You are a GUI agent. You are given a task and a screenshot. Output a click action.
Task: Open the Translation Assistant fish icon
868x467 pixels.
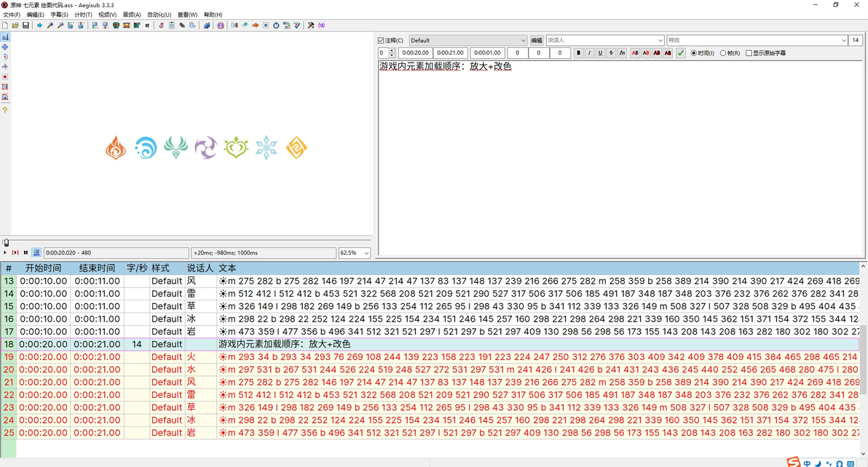(255, 25)
